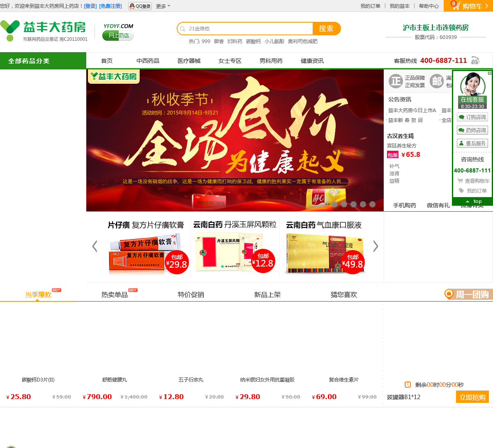
Task: Click the QQ登录 login icon
Action: 140,6
